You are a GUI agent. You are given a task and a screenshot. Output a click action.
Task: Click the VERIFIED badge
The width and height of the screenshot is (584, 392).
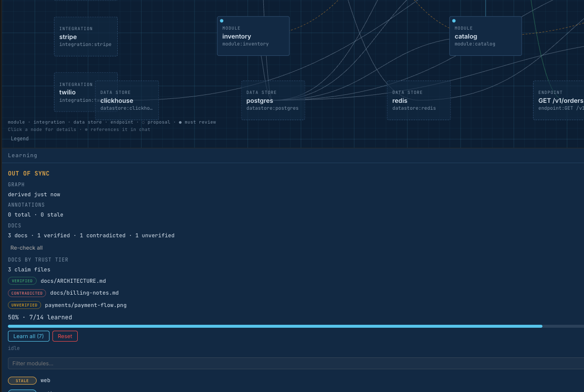[22, 281]
